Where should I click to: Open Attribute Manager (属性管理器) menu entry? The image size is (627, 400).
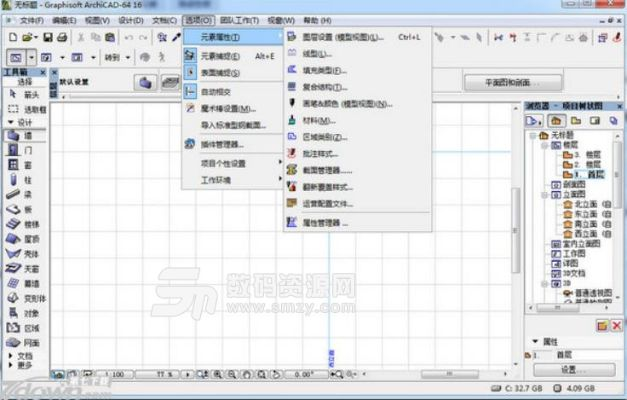coord(357,223)
